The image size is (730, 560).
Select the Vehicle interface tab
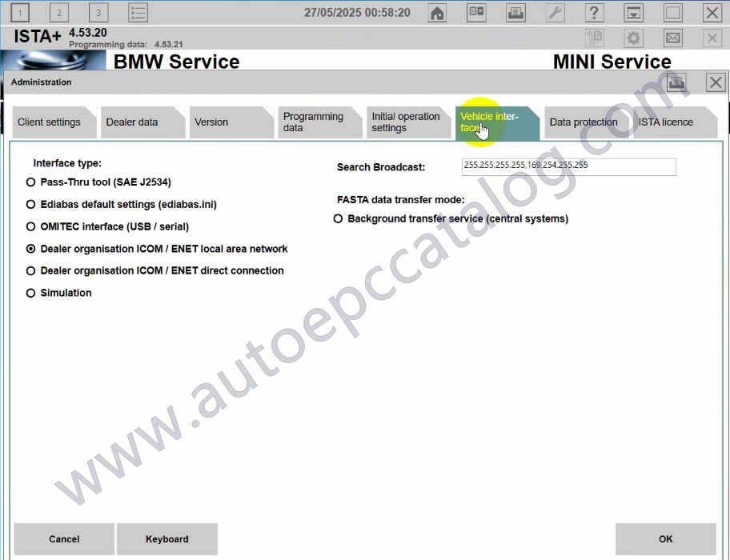click(497, 122)
